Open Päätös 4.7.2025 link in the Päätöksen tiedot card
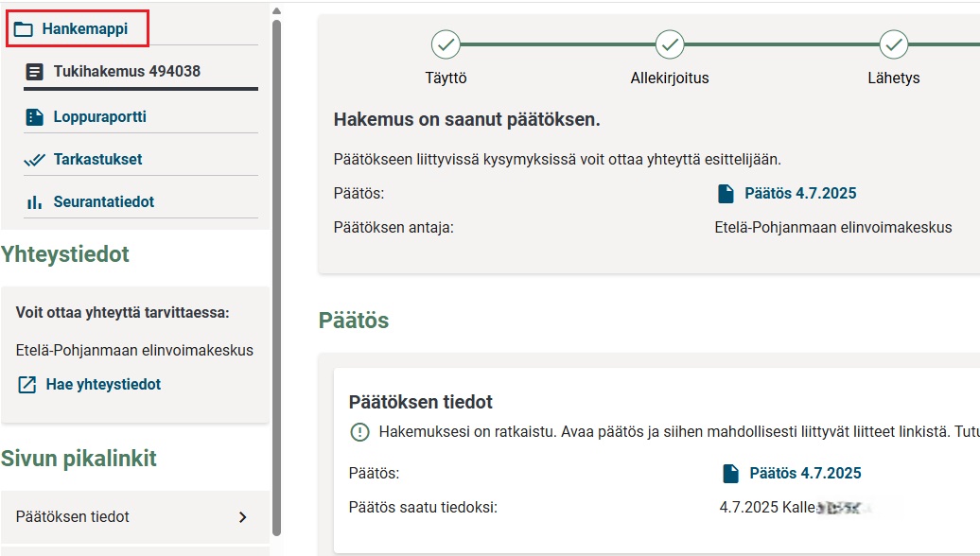 [805, 474]
